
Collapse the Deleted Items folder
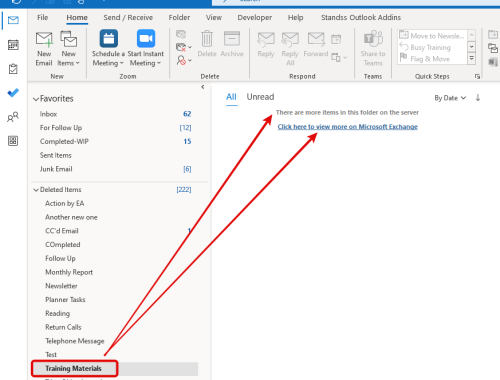tap(36, 190)
